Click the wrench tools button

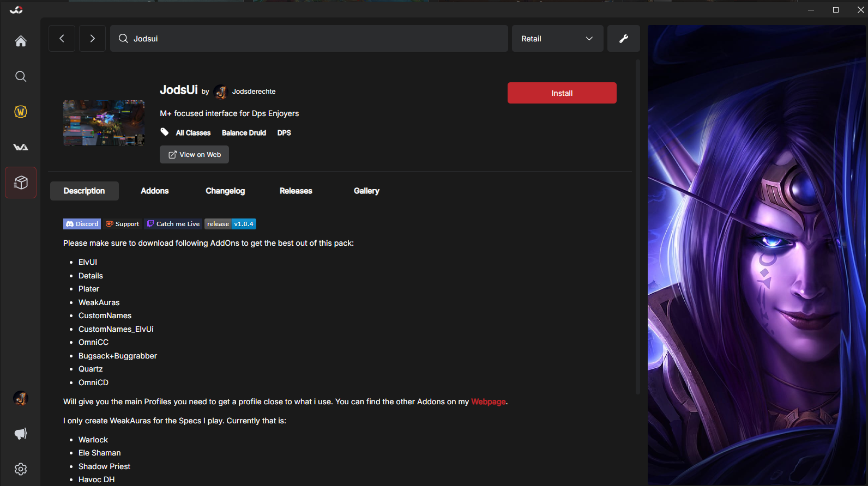[x=623, y=39]
